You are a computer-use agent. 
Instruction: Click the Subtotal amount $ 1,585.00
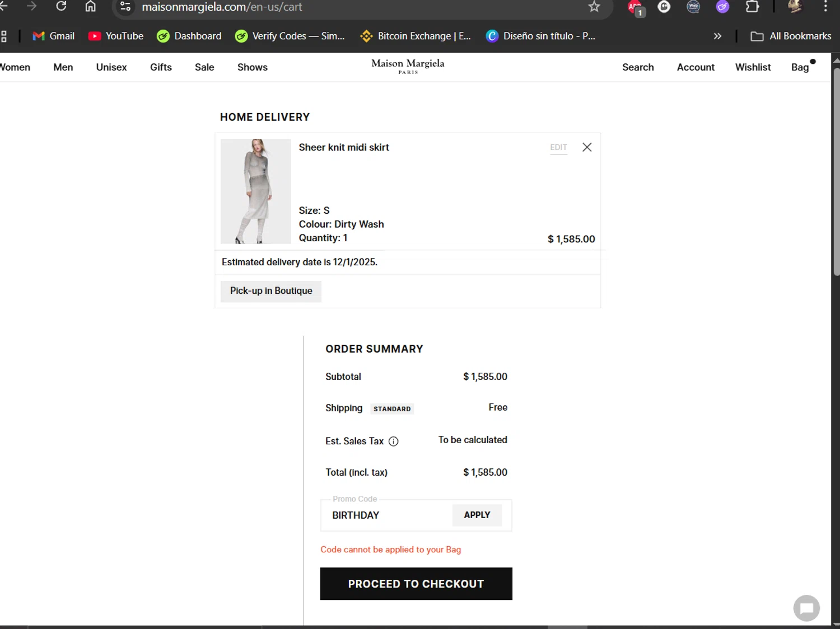(x=485, y=377)
